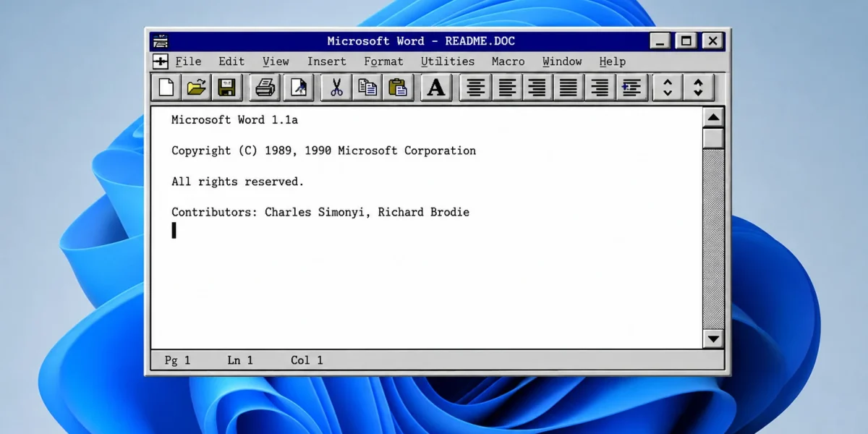The image size is (868, 434).
Task: Click 'Col 1' in the status bar
Action: tap(307, 360)
